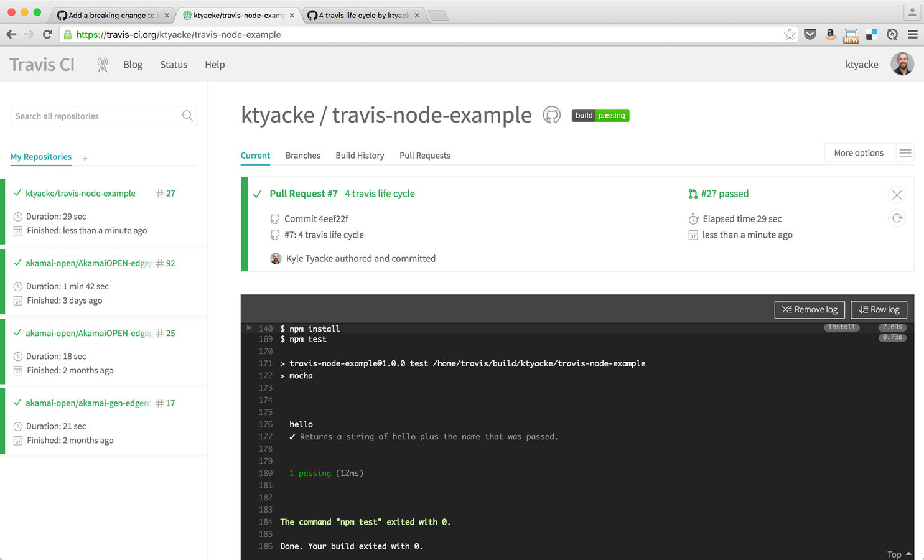Image resolution: width=924 pixels, height=560 pixels.
Task: Click the '1 passing' log text
Action: click(310, 474)
